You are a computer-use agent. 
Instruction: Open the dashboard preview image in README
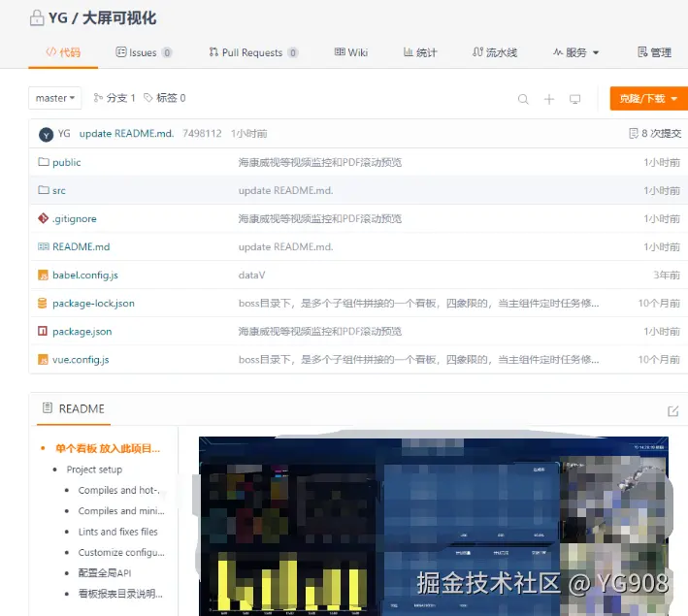434,526
